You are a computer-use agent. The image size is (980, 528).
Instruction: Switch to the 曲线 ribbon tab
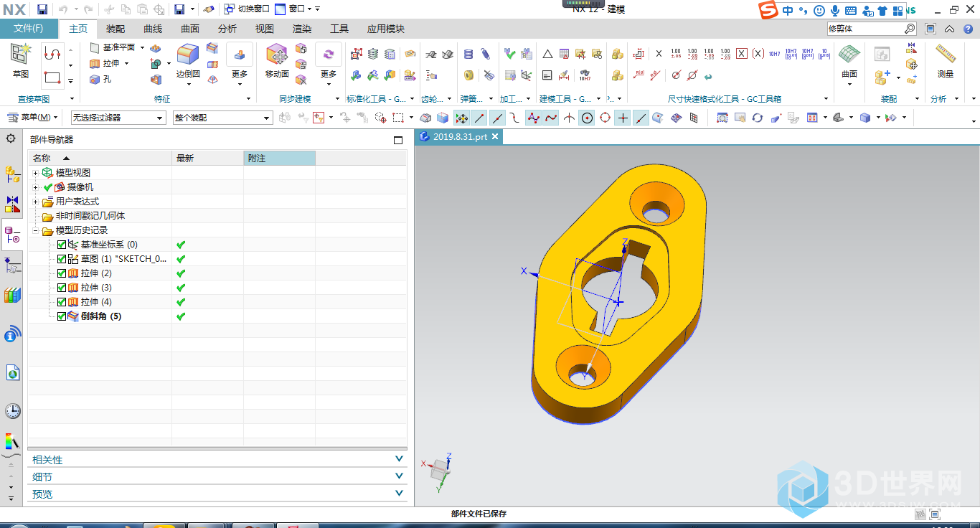coord(153,29)
